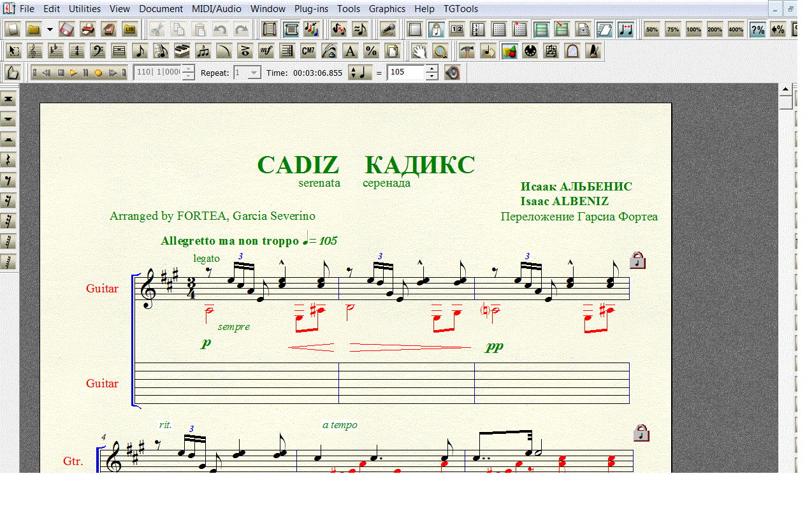
Task: Toggle the first system's lock icon
Action: [x=637, y=260]
